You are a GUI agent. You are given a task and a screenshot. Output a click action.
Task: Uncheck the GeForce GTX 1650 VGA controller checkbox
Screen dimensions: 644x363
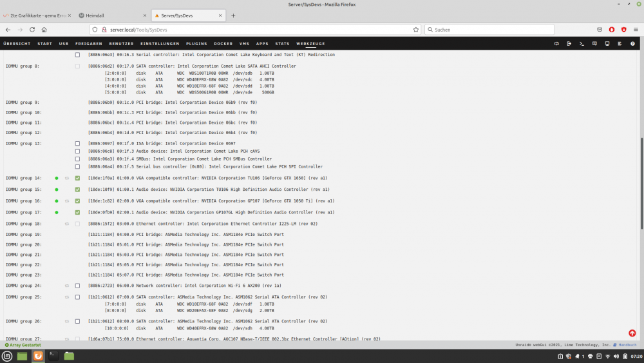coord(77,178)
